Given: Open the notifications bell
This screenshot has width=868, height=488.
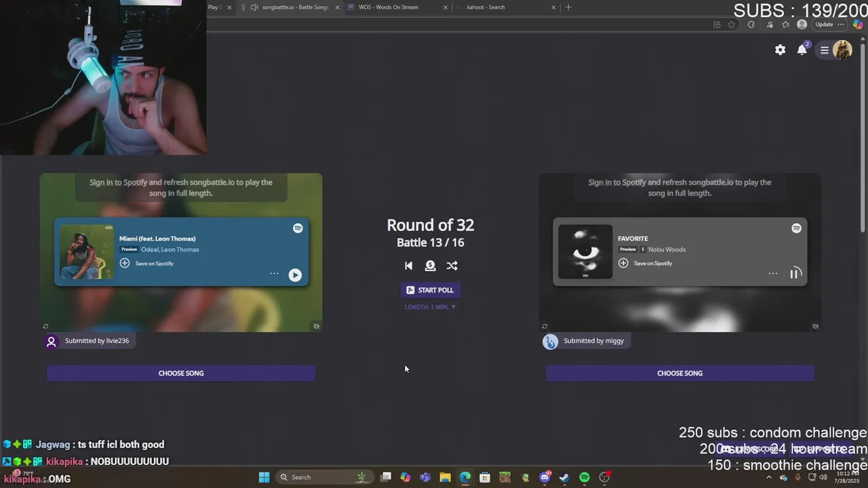Looking at the screenshot, I should (802, 49).
